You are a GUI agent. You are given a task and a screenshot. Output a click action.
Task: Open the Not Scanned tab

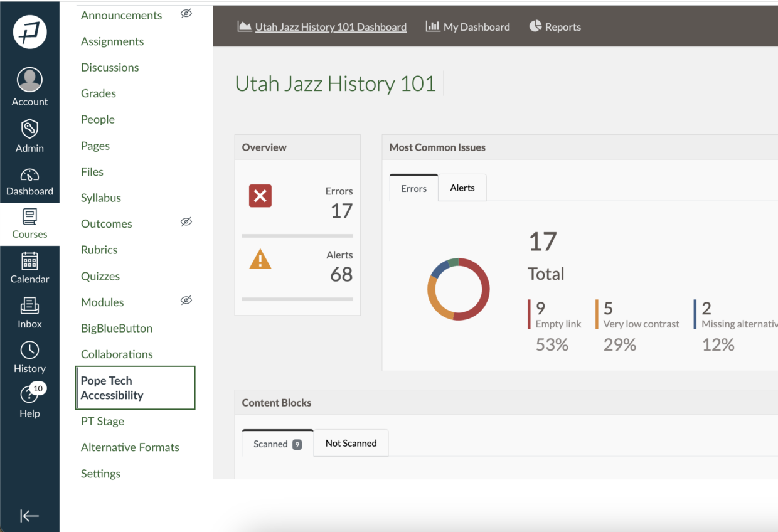[x=351, y=443]
